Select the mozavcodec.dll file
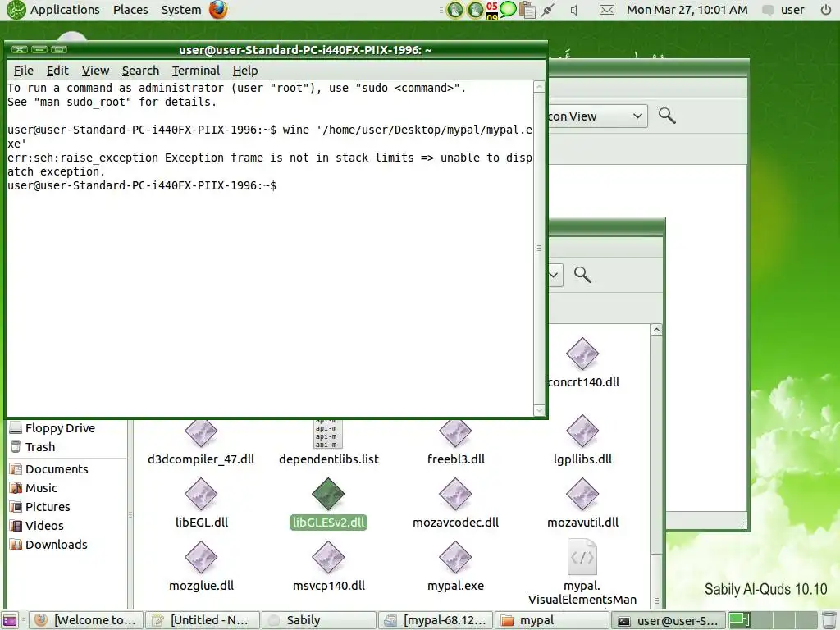This screenshot has height=630, width=840. coord(456,504)
